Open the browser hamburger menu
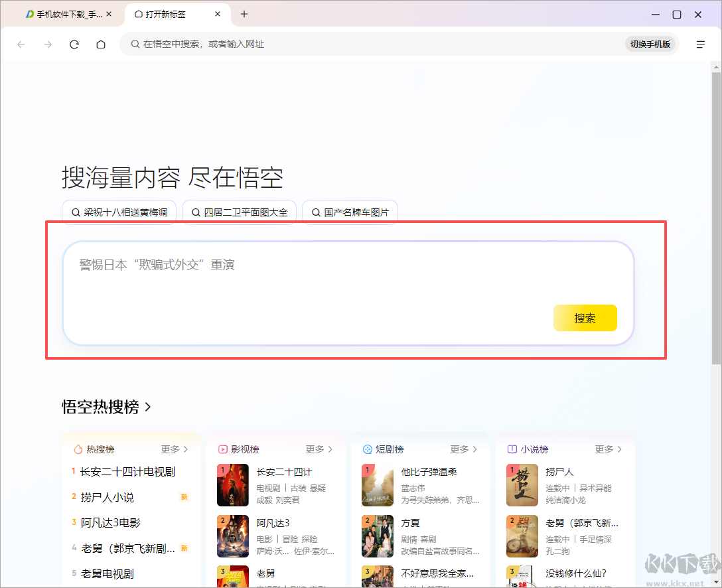 click(x=700, y=44)
